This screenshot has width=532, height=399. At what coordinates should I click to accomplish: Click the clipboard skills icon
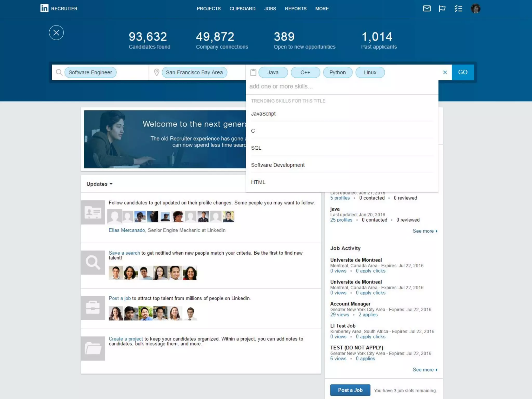[x=253, y=72]
